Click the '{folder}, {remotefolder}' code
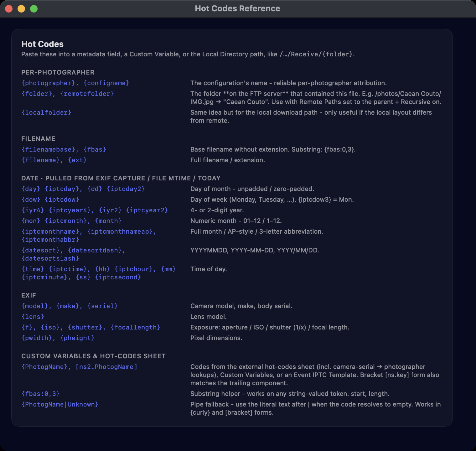This screenshot has height=451, width=476. point(68,94)
